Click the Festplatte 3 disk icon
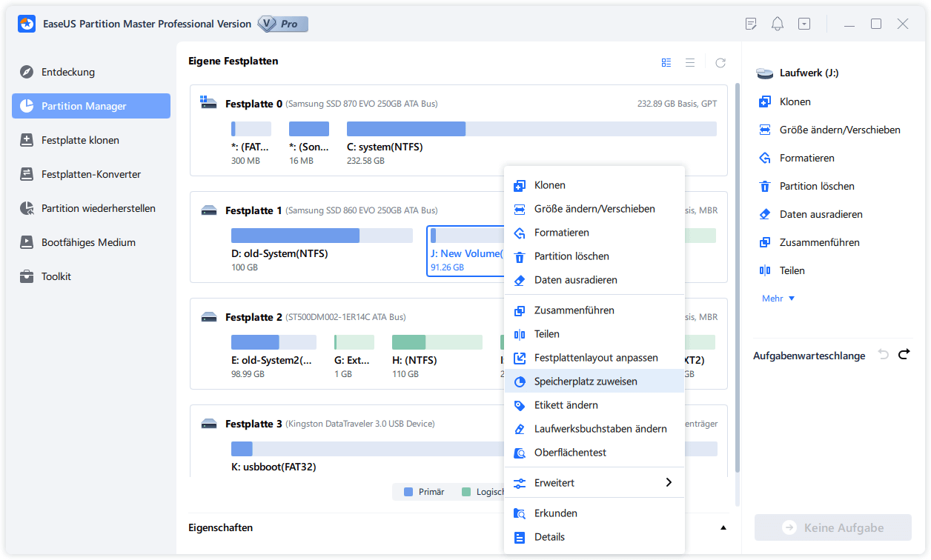This screenshot has width=931, height=560. (x=209, y=424)
